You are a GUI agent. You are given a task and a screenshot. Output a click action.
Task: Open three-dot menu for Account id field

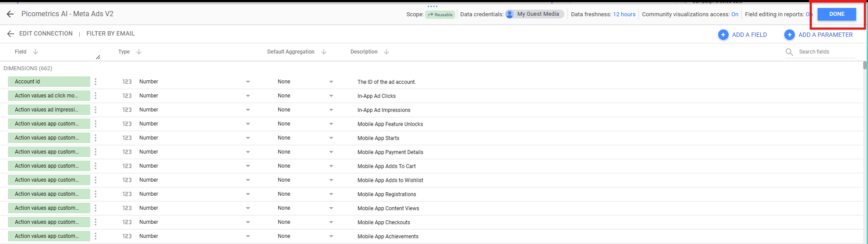pyautogui.click(x=96, y=82)
